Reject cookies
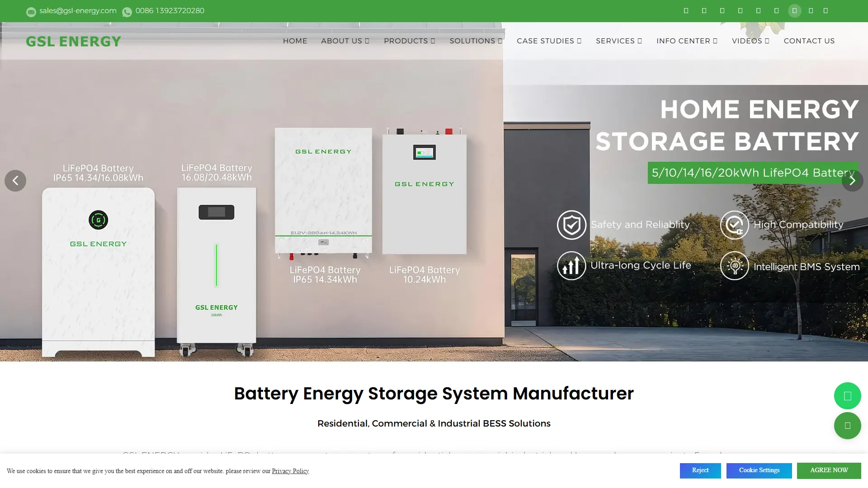 click(700, 470)
